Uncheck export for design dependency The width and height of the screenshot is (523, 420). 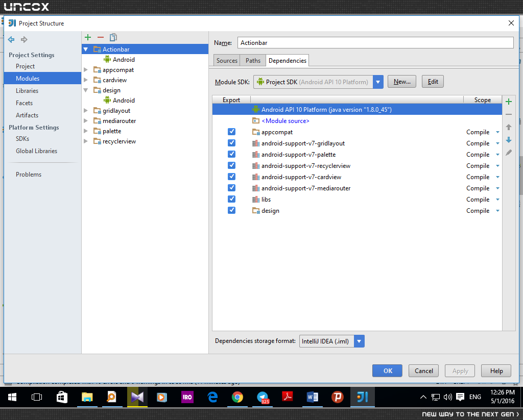coord(231,210)
